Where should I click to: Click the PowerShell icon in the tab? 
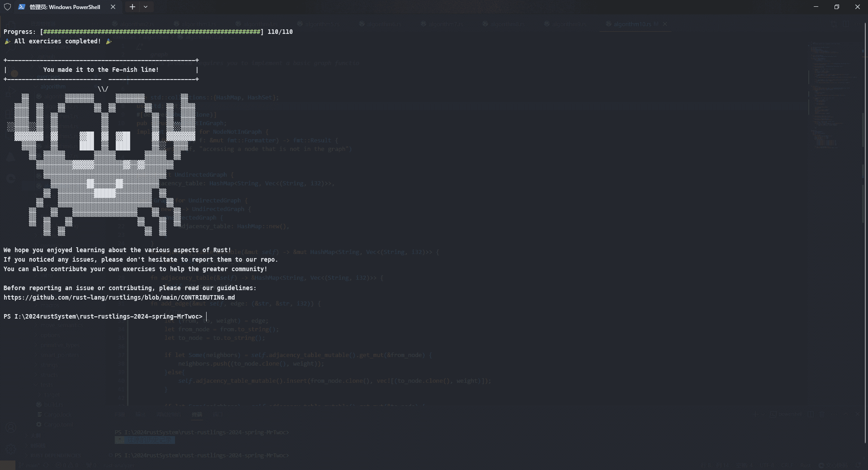pyautogui.click(x=22, y=7)
